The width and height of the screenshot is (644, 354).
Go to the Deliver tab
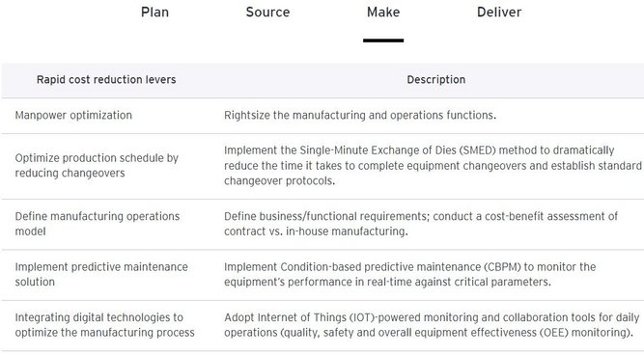[499, 12]
